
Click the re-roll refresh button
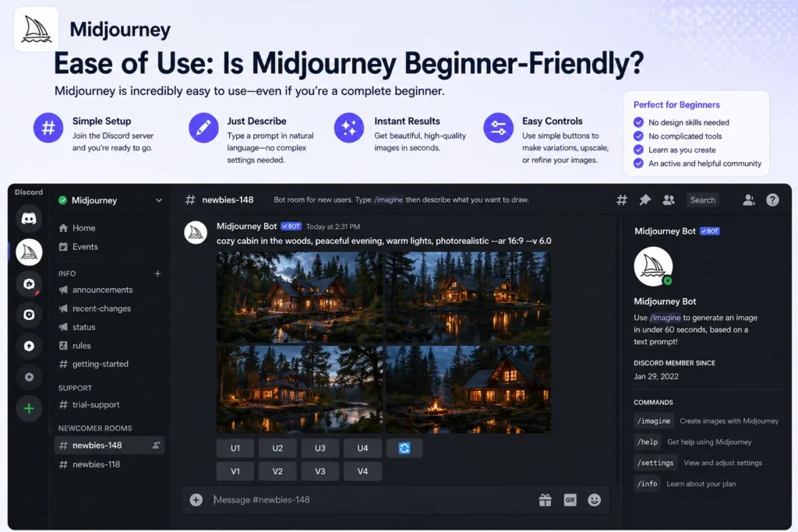click(404, 448)
